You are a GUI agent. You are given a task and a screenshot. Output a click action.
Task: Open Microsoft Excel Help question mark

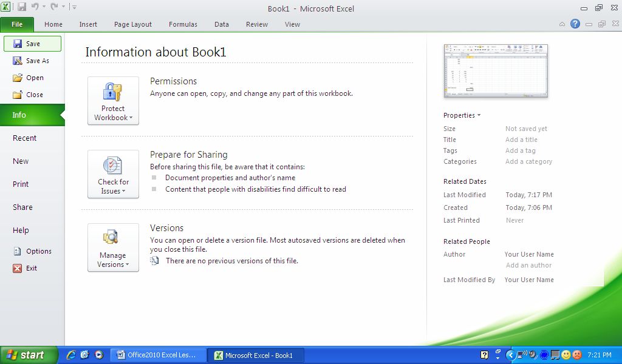575,24
